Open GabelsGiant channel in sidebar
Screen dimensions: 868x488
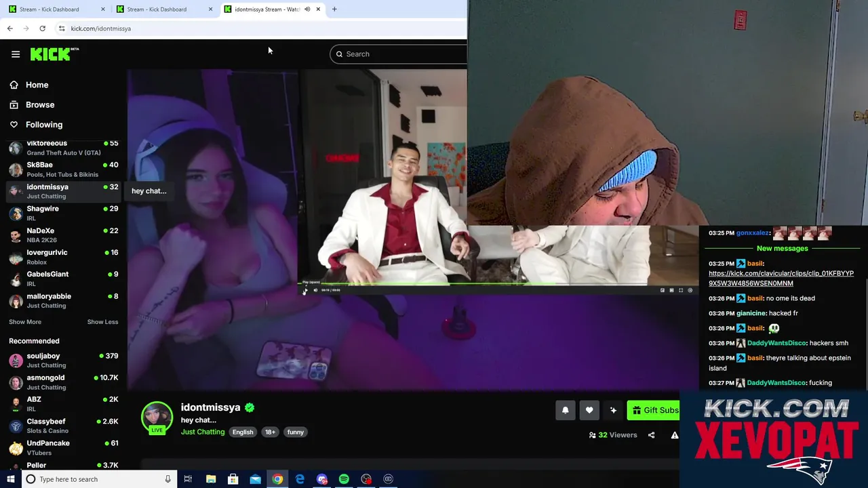(x=64, y=279)
